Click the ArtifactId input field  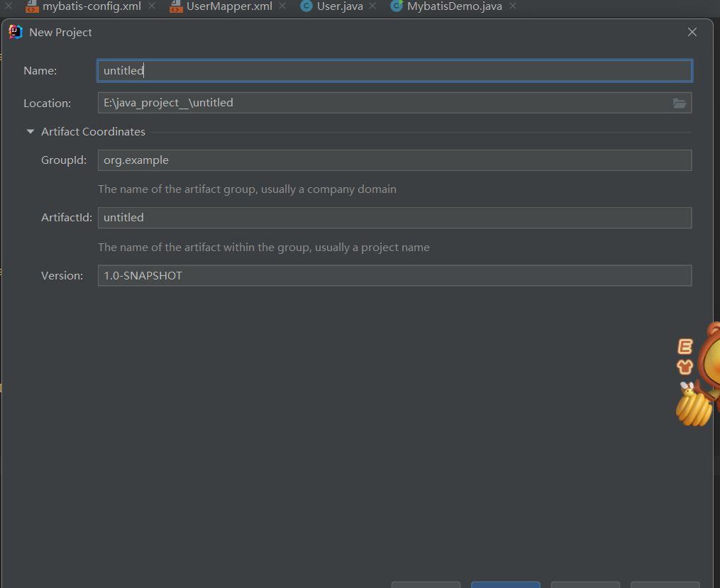click(394, 218)
